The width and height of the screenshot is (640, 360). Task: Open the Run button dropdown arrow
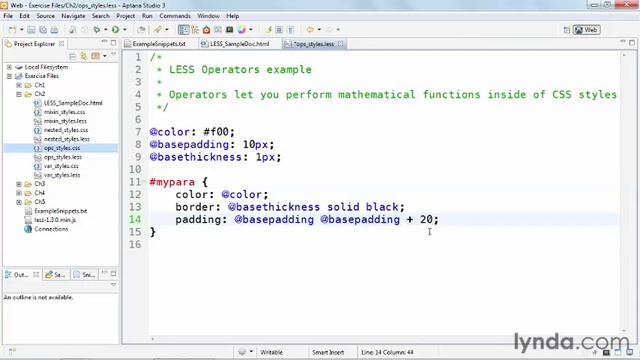click(x=125, y=29)
